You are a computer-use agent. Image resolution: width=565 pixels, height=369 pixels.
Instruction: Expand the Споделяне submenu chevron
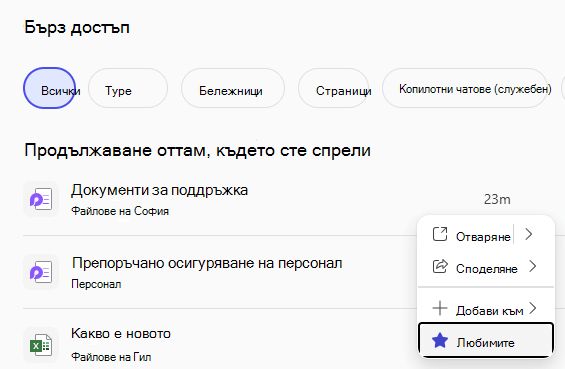point(533,266)
